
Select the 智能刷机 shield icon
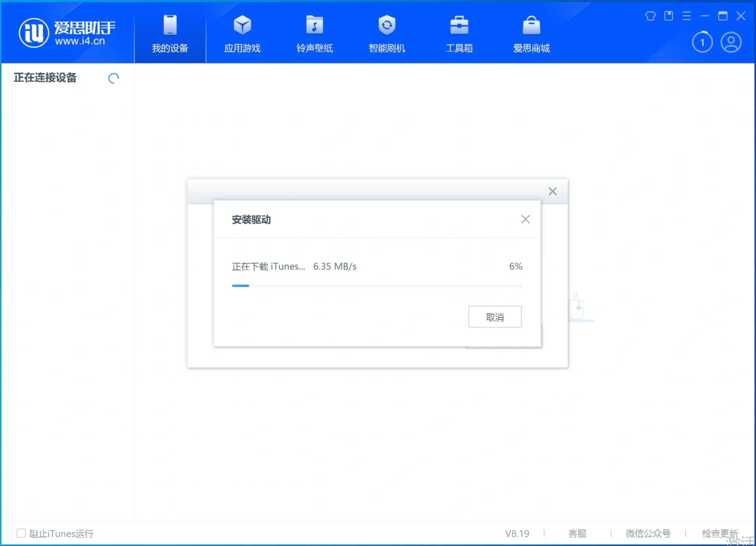click(387, 24)
